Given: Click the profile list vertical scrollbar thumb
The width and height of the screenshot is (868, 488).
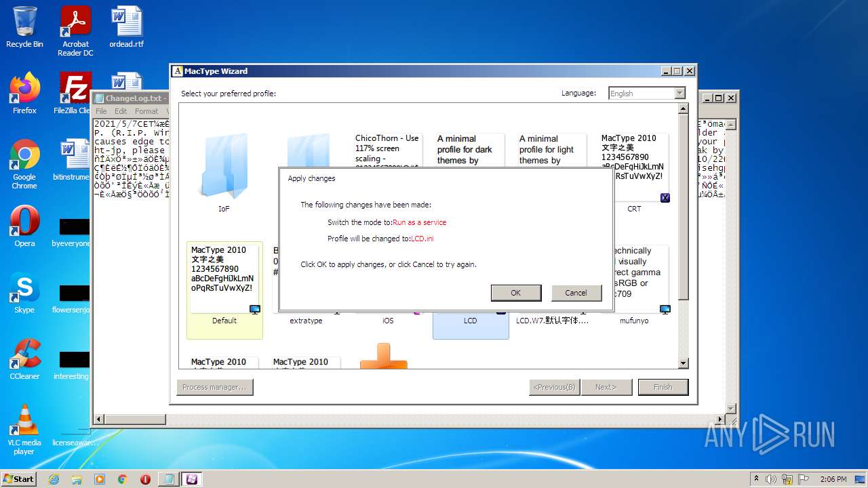Looking at the screenshot, I should coord(684,207).
